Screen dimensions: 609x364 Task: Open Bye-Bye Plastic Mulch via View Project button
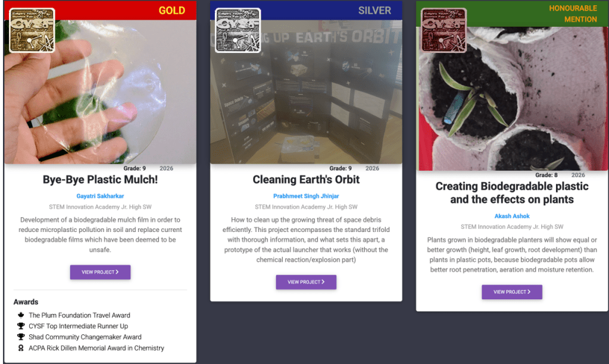click(x=100, y=272)
